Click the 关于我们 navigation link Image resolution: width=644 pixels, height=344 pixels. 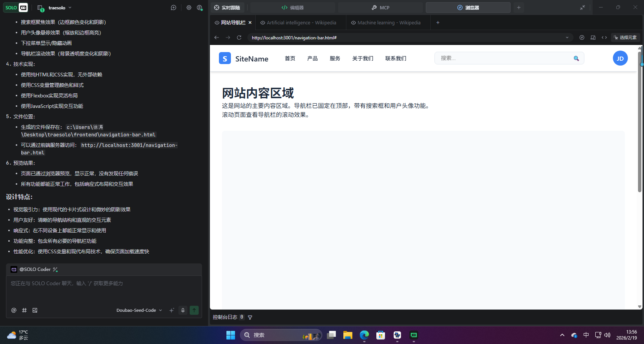coord(362,58)
